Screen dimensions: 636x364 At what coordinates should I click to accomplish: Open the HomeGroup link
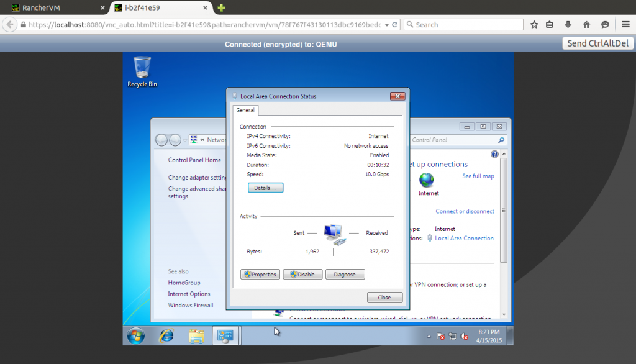[x=184, y=283]
